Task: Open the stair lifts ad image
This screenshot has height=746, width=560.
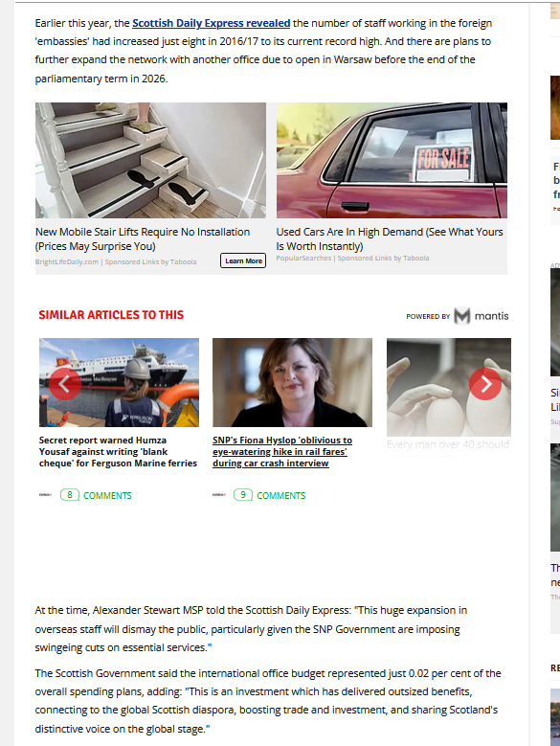Action: tap(150, 160)
